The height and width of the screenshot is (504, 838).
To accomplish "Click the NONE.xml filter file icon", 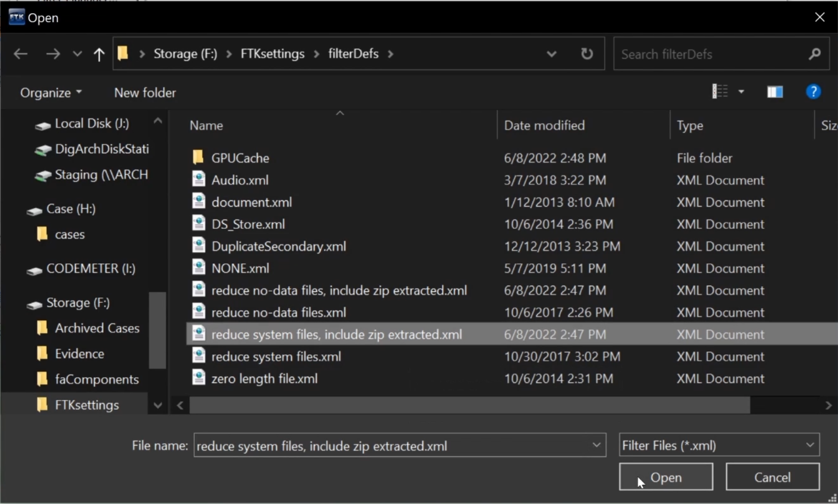I will 198,268.
